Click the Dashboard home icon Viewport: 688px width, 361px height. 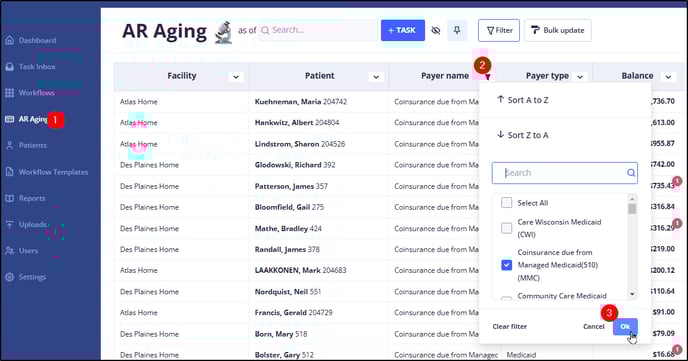[x=9, y=40]
